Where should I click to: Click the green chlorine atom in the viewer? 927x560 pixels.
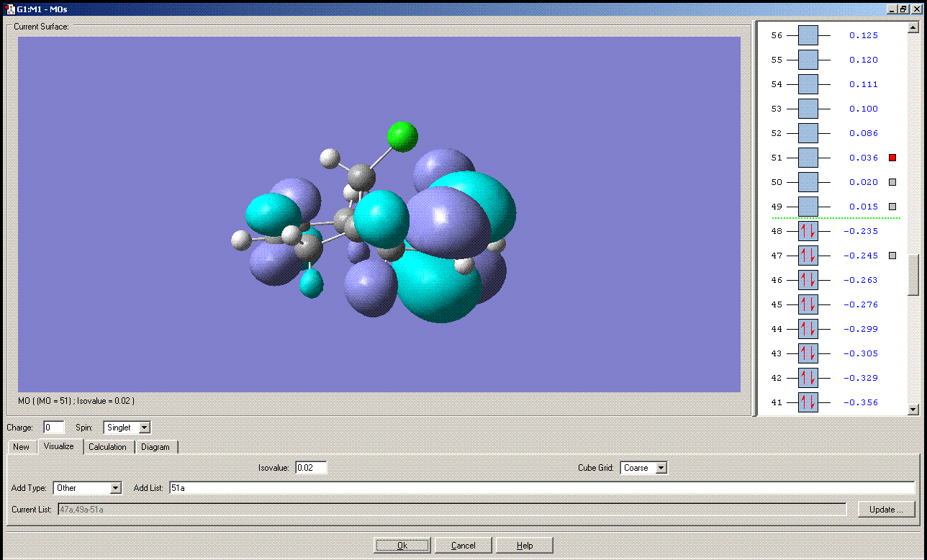click(402, 137)
